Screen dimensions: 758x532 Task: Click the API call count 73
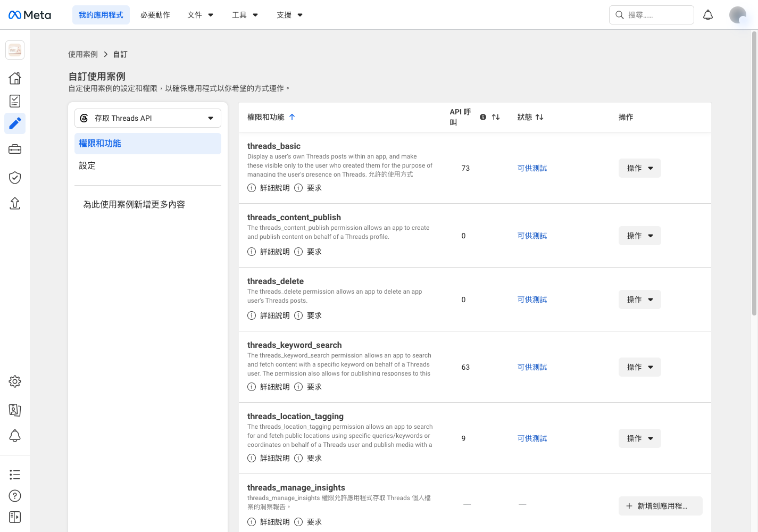tap(465, 168)
